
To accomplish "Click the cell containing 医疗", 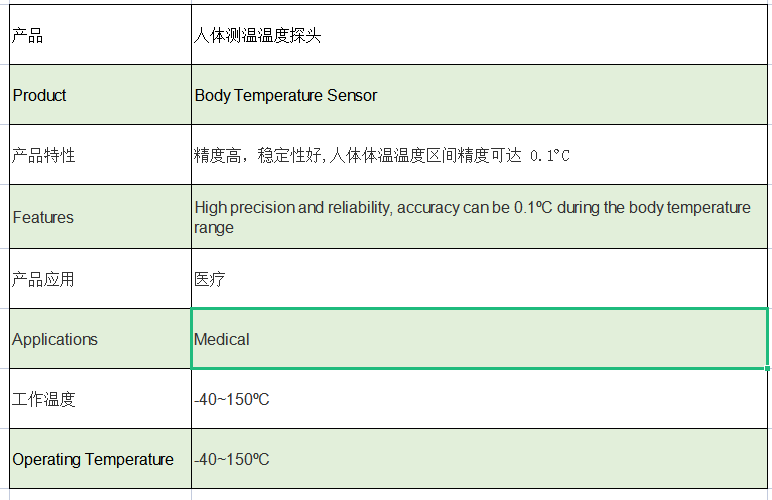I will point(480,279).
